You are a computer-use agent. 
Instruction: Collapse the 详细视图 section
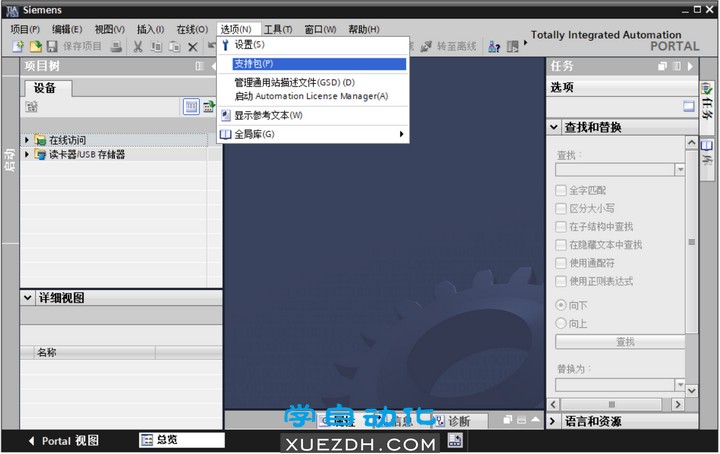pos(28,297)
